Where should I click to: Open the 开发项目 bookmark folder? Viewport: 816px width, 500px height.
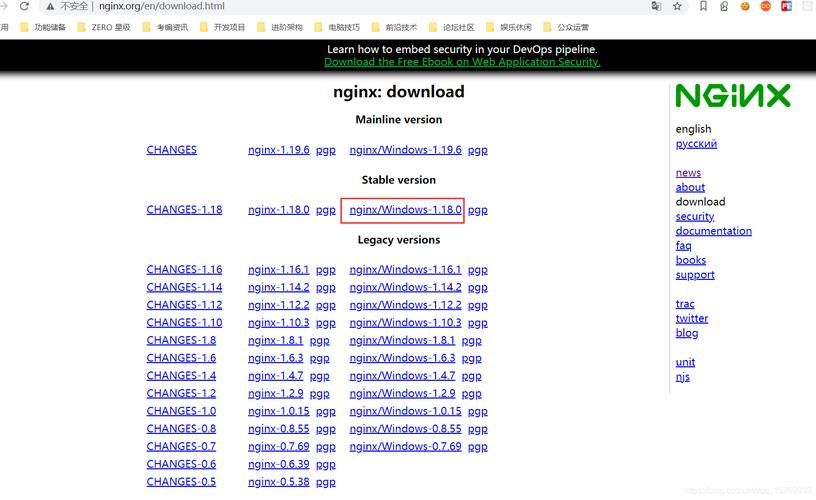(229, 27)
